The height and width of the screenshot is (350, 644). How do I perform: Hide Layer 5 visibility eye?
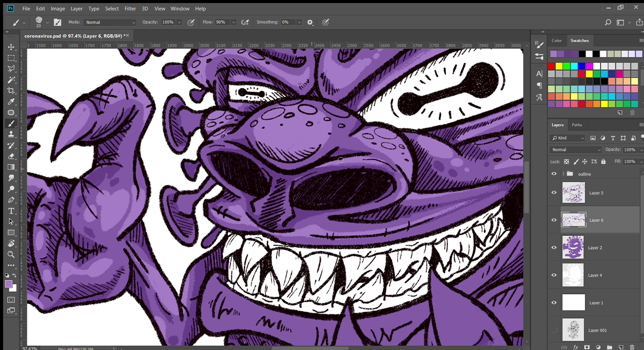coord(554,192)
